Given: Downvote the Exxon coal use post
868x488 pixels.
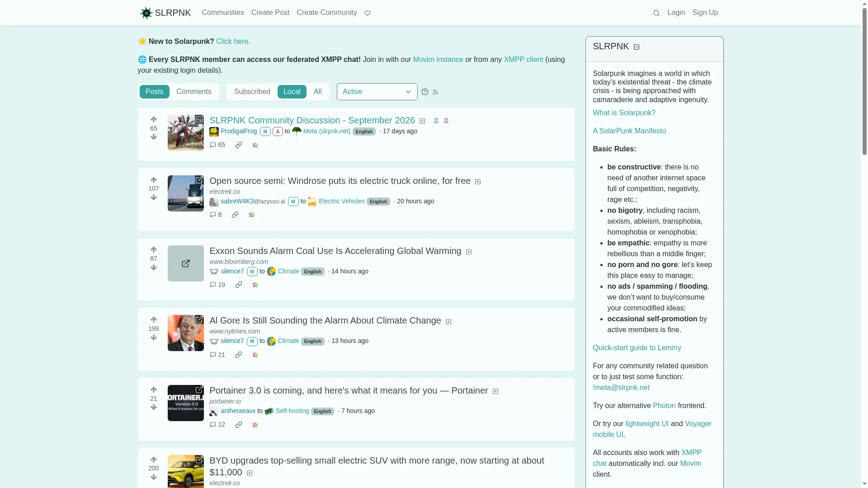Looking at the screenshot, I should click(154, 267).
